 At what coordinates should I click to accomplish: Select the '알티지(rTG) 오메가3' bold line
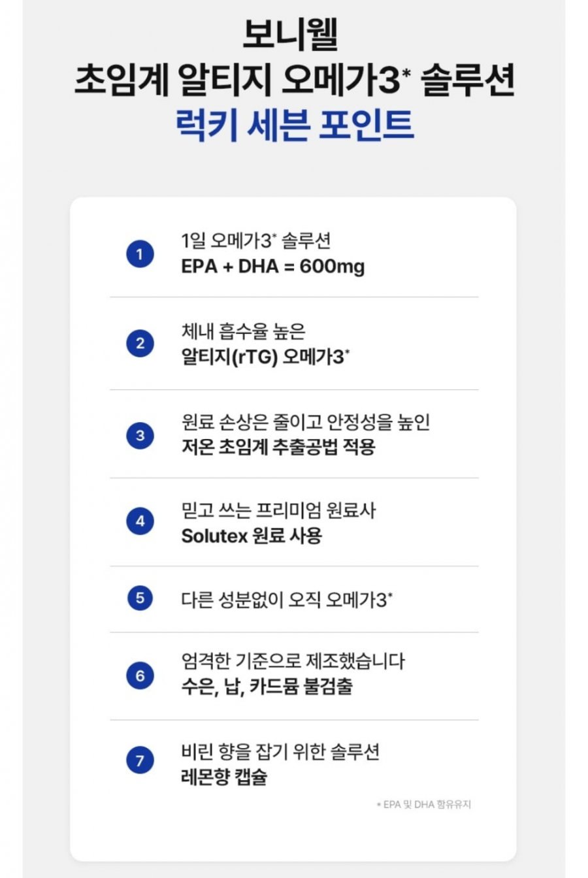(265, 357)
